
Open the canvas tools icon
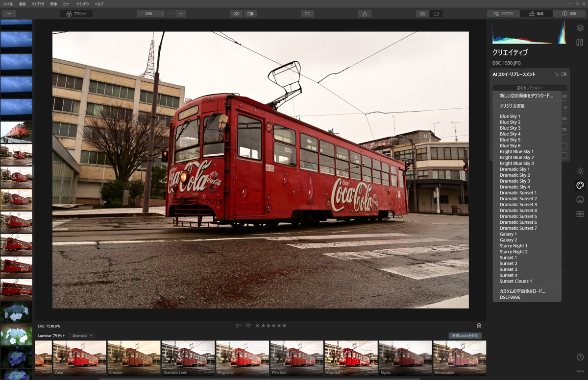click(580, 43)
